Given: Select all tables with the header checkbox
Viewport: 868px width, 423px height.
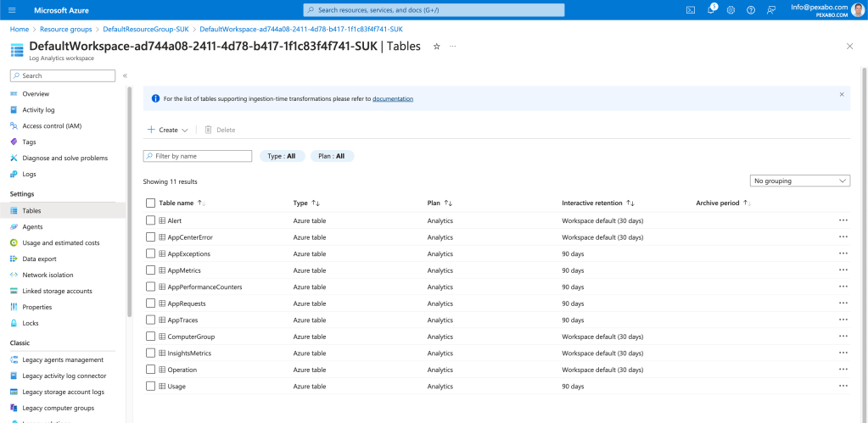Looking at the screenshot, I should coord(150,203).
